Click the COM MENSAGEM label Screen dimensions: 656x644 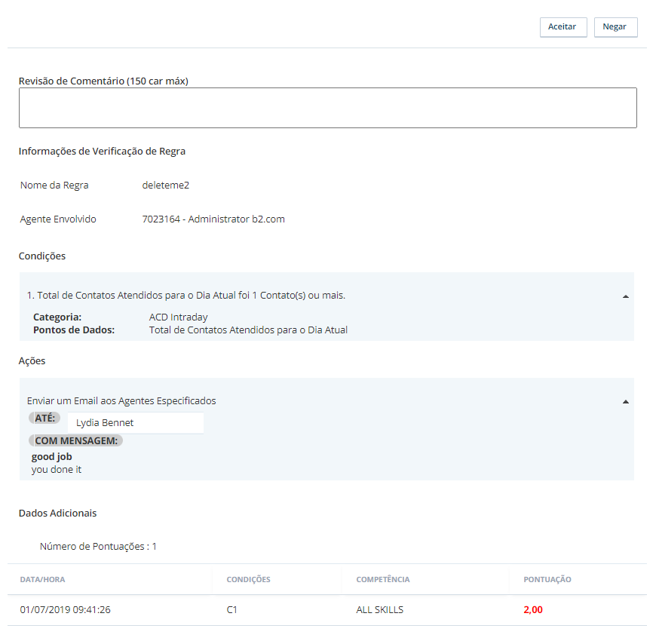coord(75,440)
